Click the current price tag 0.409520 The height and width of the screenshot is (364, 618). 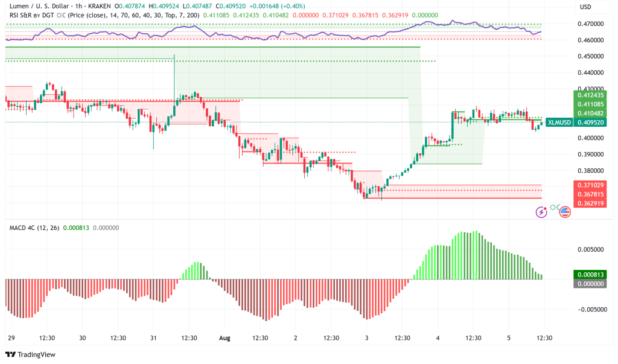point(590,123)
